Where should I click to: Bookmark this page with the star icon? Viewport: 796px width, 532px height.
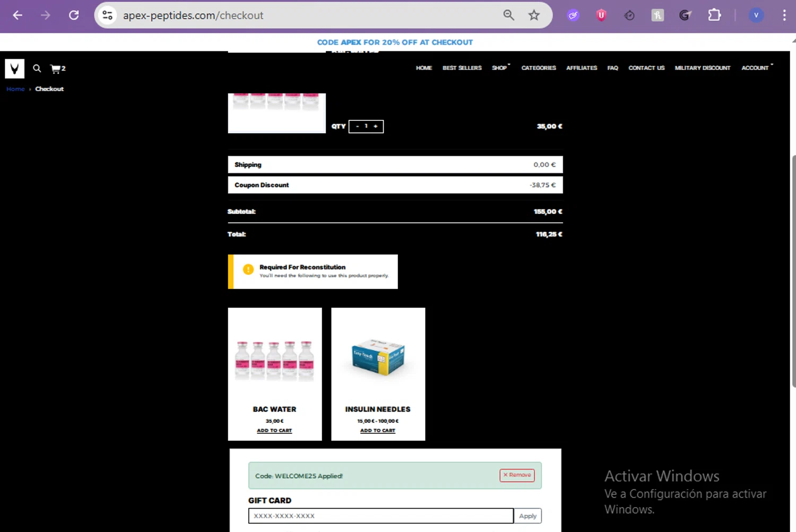(x=534, y=15)
